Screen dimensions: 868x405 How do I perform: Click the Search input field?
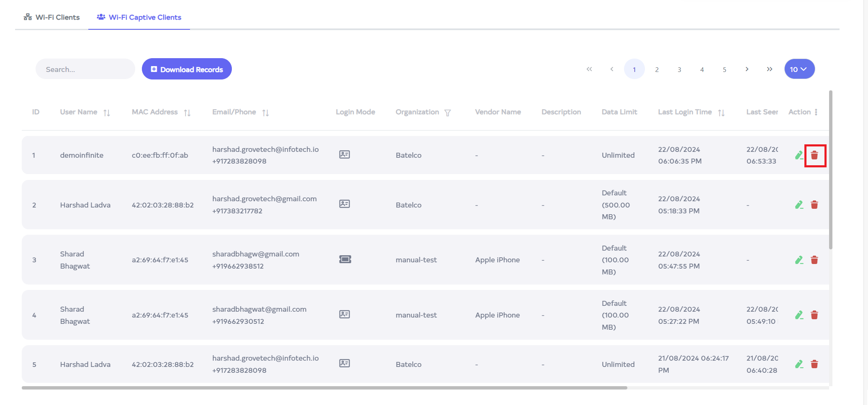(x=85, y=69)
